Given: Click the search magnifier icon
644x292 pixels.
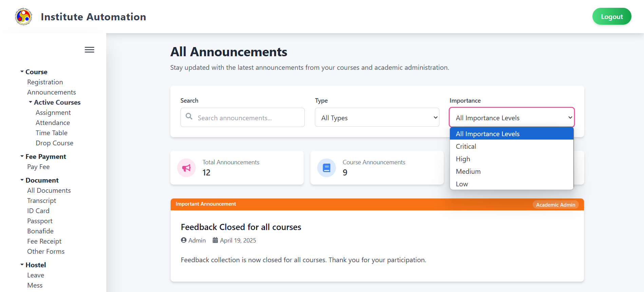Looking at the screenshot, I should (x=189, y=116).
